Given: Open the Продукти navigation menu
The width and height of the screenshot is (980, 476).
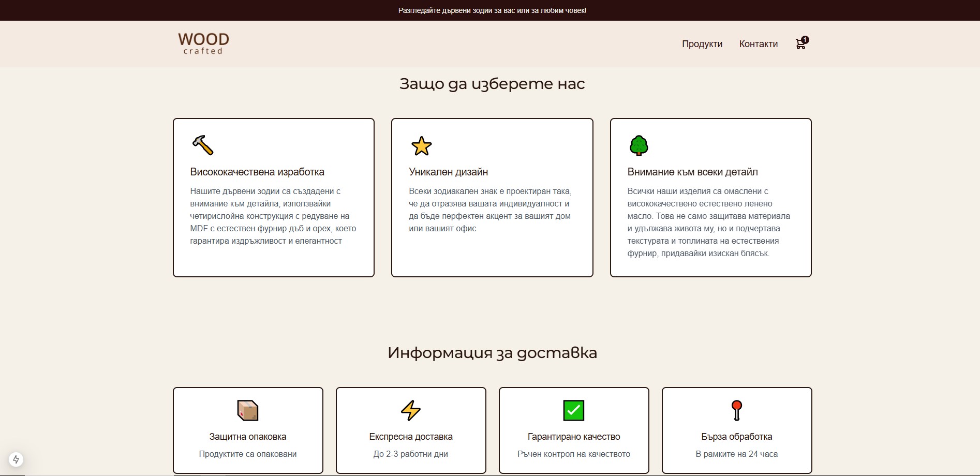Looking at the screenshot, I should tap(702, 44).
